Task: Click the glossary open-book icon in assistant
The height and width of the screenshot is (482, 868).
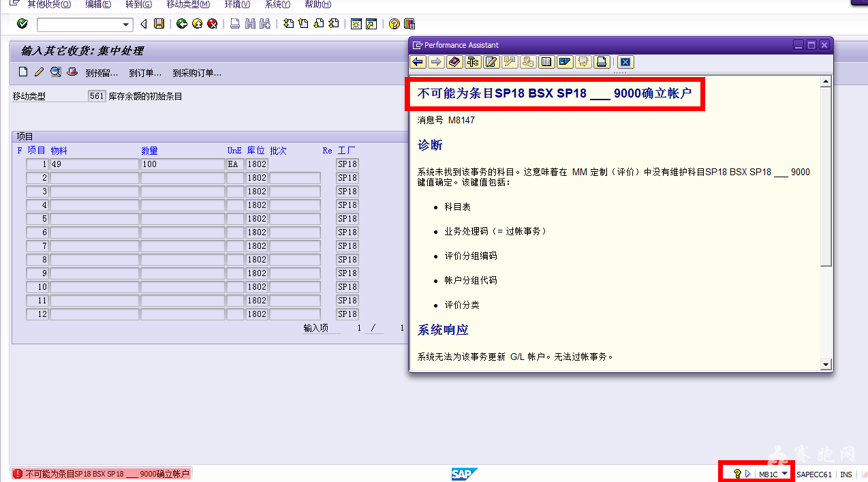Action: coord(546,62)
